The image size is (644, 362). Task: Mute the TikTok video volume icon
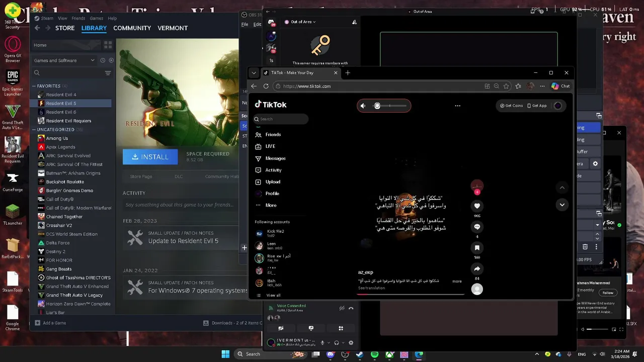pos(363,106)
